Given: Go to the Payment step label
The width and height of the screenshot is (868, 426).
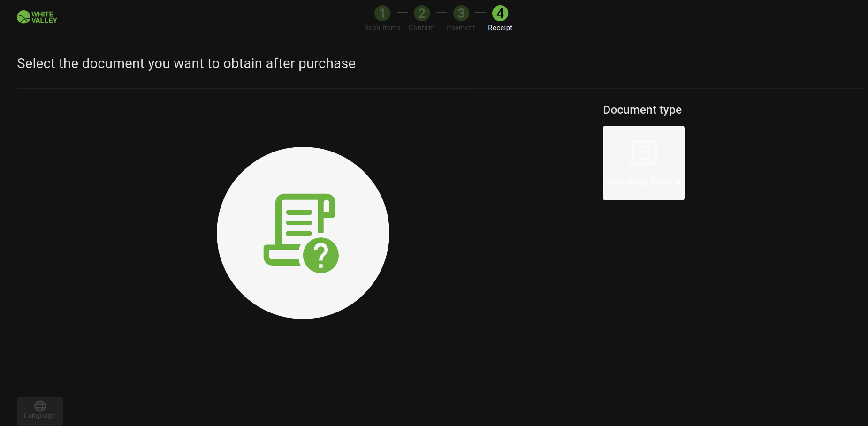Looking at the screenshot, I should click(461, 28).
